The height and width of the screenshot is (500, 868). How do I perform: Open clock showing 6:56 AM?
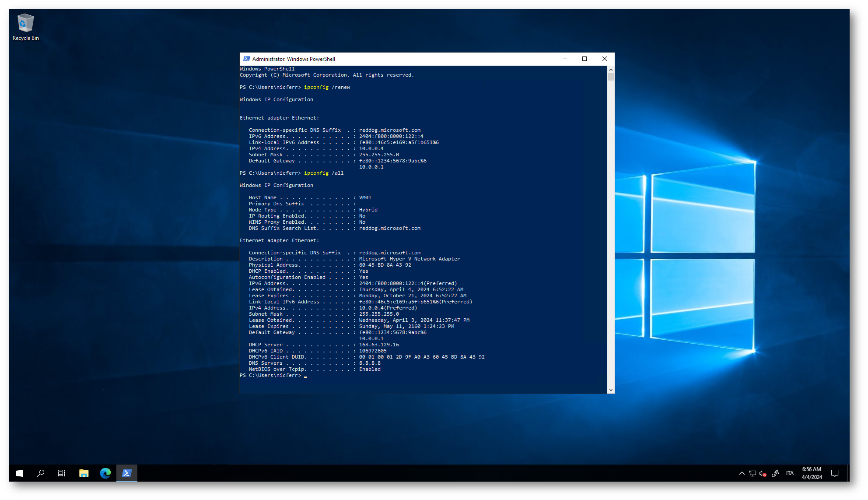[x=812, y=473]
